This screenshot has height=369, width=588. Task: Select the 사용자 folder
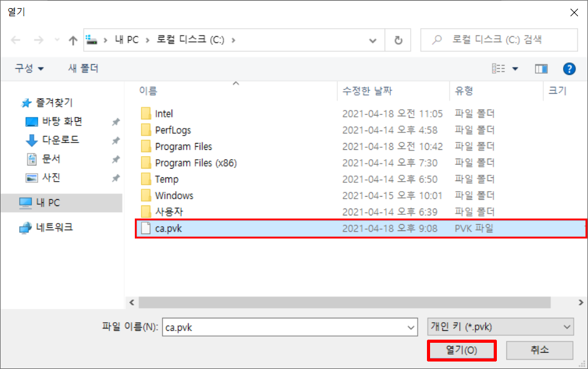point(169,212)
